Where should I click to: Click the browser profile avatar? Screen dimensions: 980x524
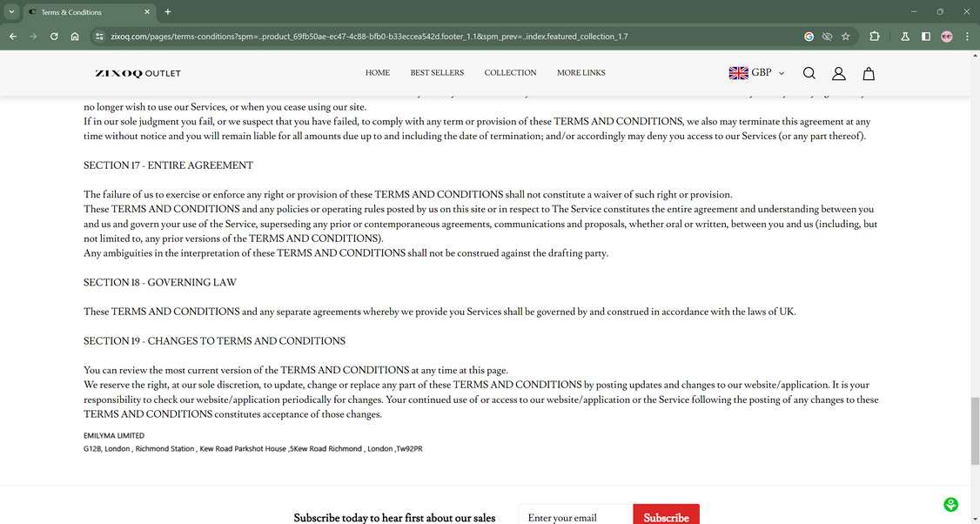tap(947, 37)
